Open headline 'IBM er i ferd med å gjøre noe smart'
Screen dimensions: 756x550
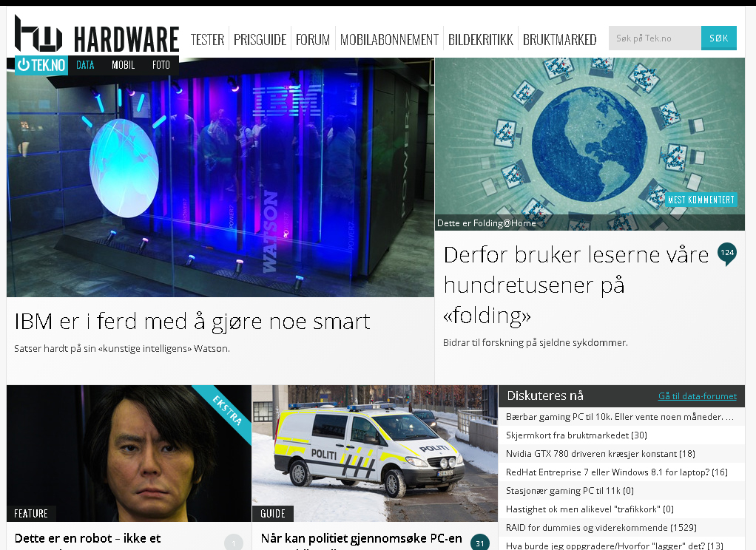pyautogui.click(x=192, y=322)
